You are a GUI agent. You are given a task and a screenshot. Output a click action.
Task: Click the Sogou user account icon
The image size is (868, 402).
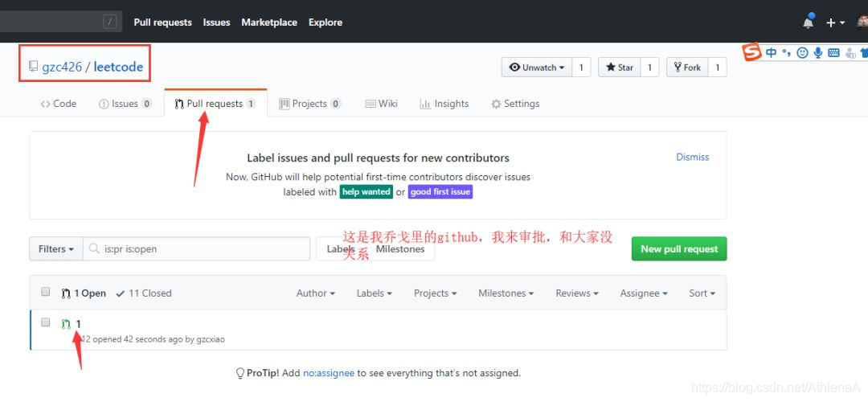850,53
